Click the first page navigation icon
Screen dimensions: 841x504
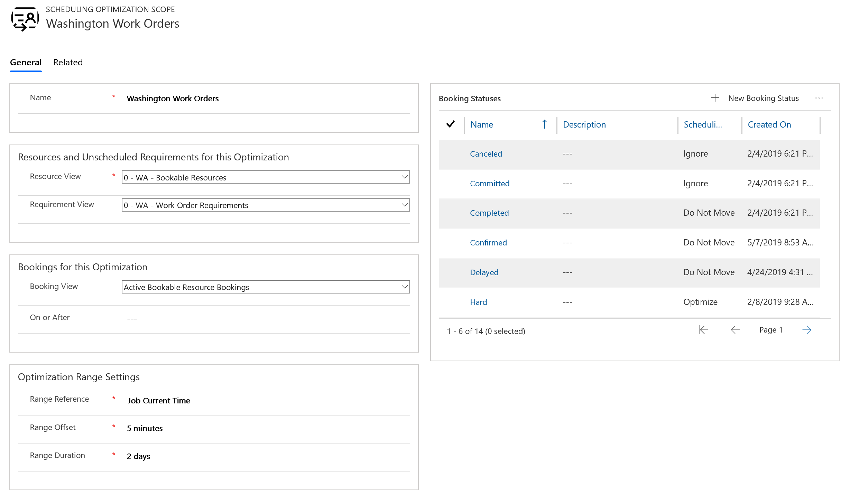[x=703, y=329]
